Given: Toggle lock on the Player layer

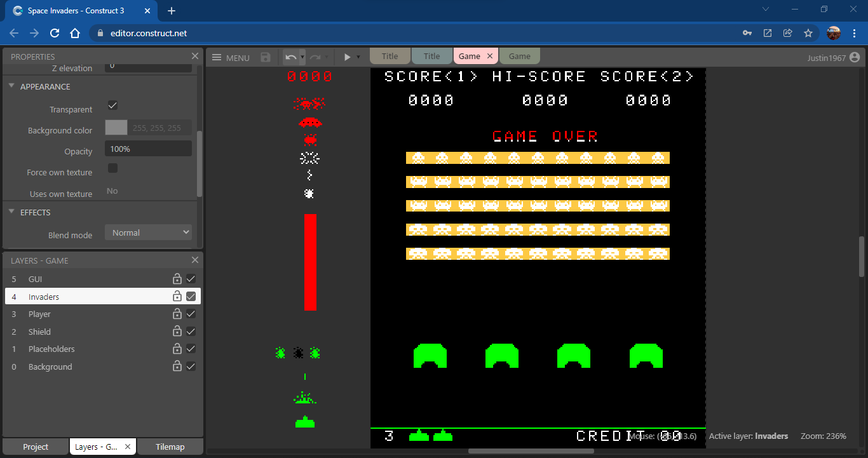Looking at the screenshot, I should point(177,314).
